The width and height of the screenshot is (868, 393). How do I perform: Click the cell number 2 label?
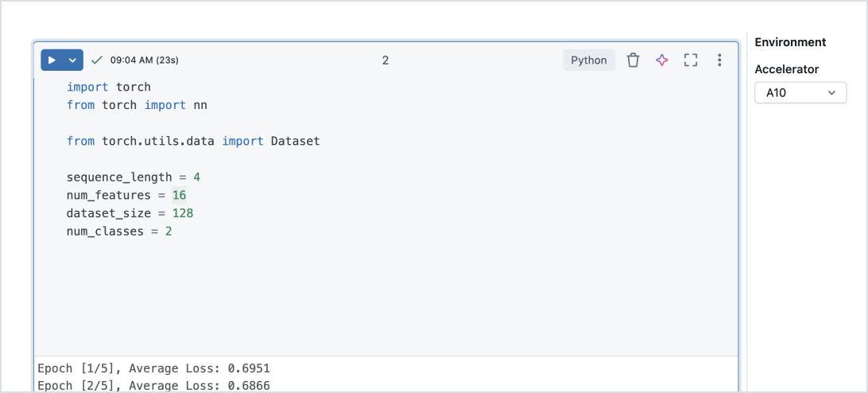click(386, 60)
